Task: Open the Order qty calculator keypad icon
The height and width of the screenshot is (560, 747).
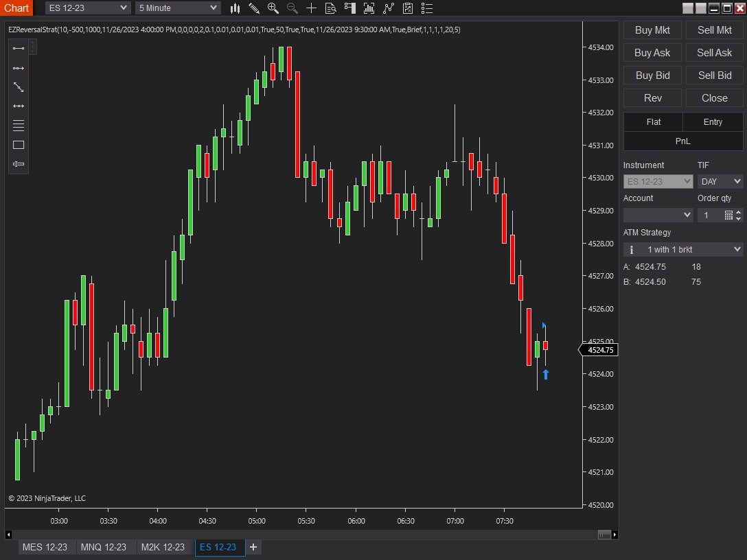Action: coord(728,215)
